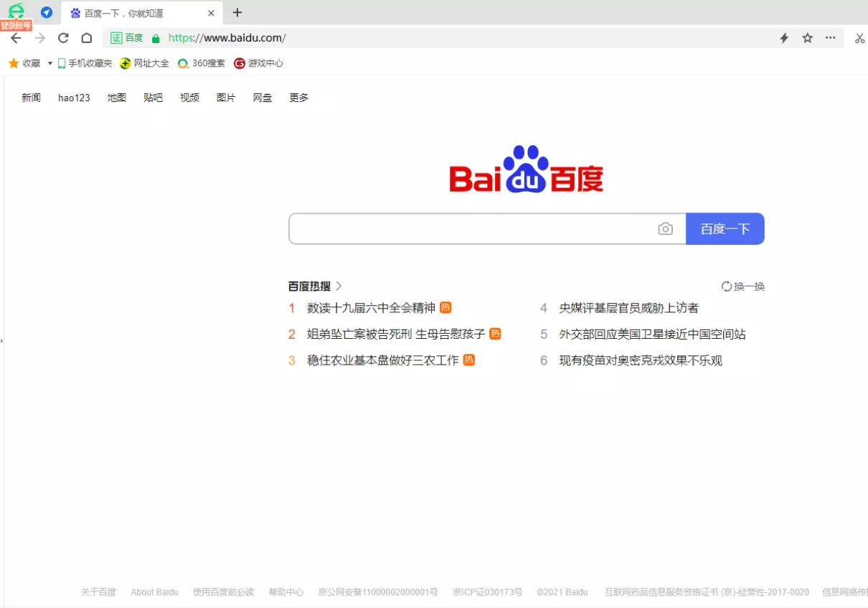
Task: Open 关于百度 footer link
Action: coord(98,592)
